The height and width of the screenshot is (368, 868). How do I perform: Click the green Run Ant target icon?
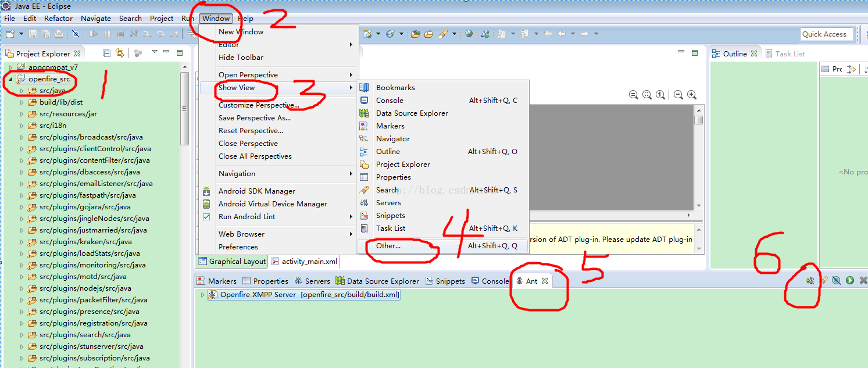coord(850,281)
